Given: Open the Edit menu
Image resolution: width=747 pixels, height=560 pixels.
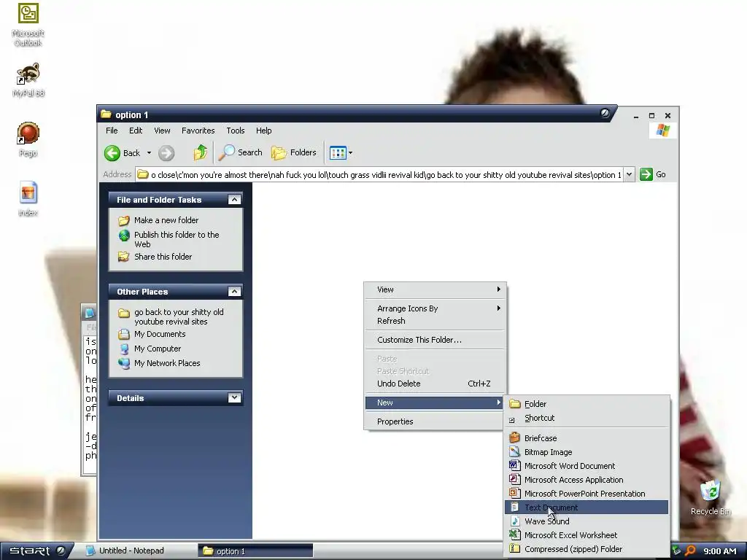Looking at the screenshot, I should 136,131.
